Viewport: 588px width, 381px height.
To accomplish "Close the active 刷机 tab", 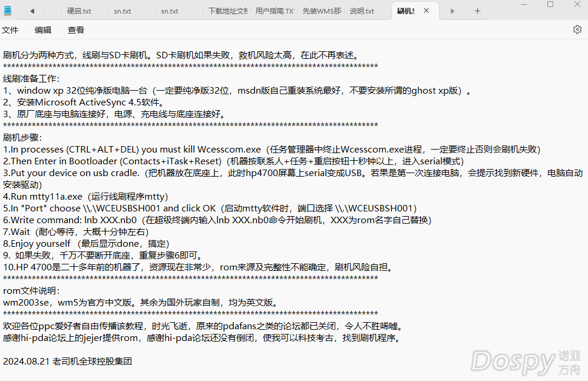I will [427, 11].
